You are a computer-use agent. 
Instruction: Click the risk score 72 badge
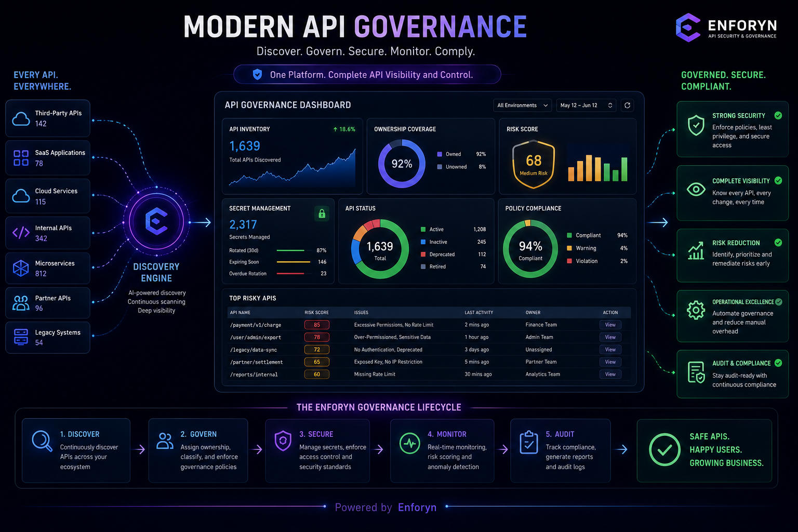(x=317, y=350)
